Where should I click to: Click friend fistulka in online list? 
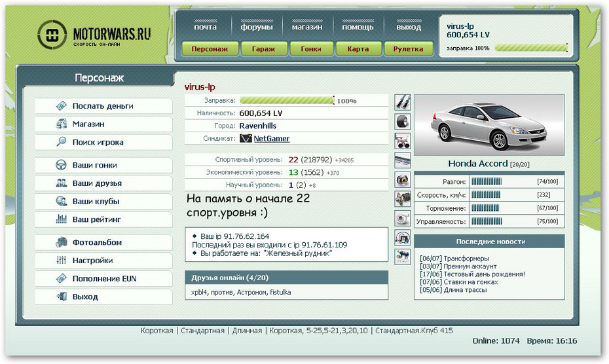tap(280, 292)
